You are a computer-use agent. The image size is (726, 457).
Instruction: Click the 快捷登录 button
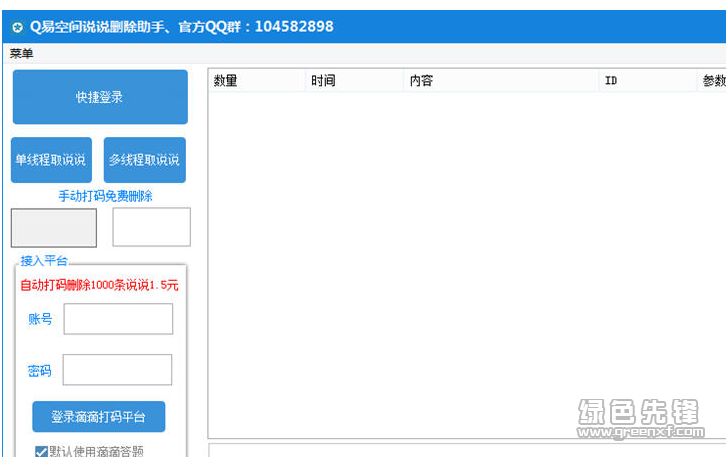tap(100, 97)
